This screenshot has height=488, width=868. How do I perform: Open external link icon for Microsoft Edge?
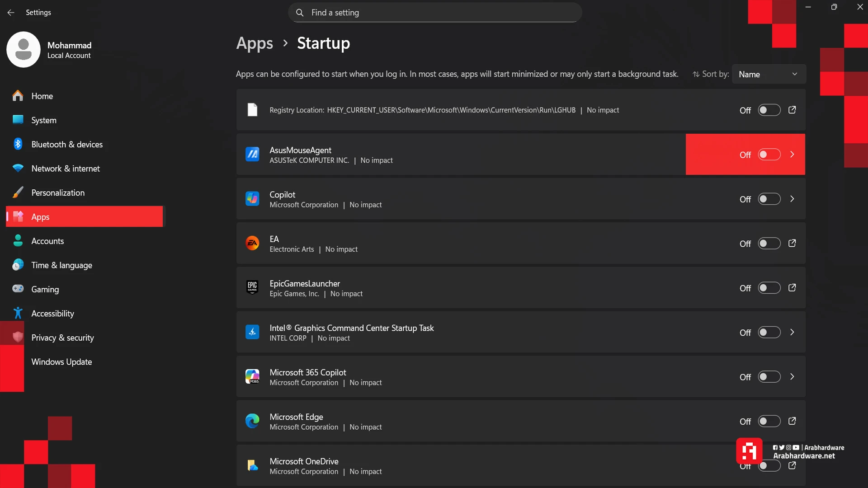792,421
